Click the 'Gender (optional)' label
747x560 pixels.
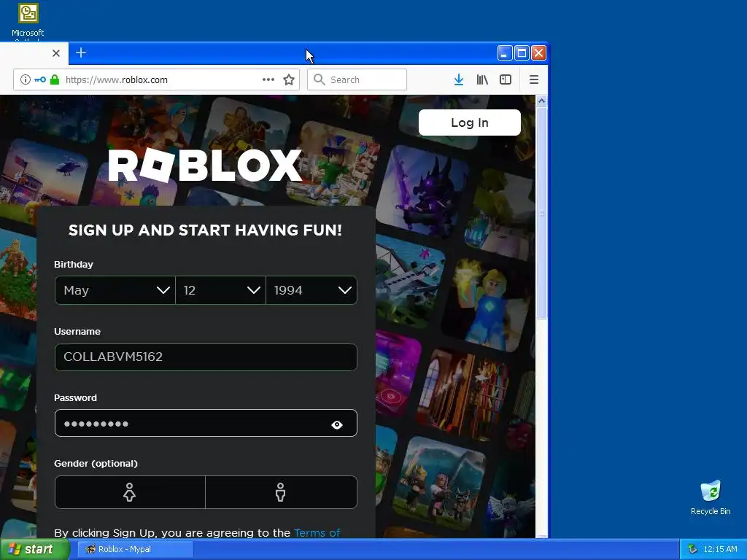point(96,463)
